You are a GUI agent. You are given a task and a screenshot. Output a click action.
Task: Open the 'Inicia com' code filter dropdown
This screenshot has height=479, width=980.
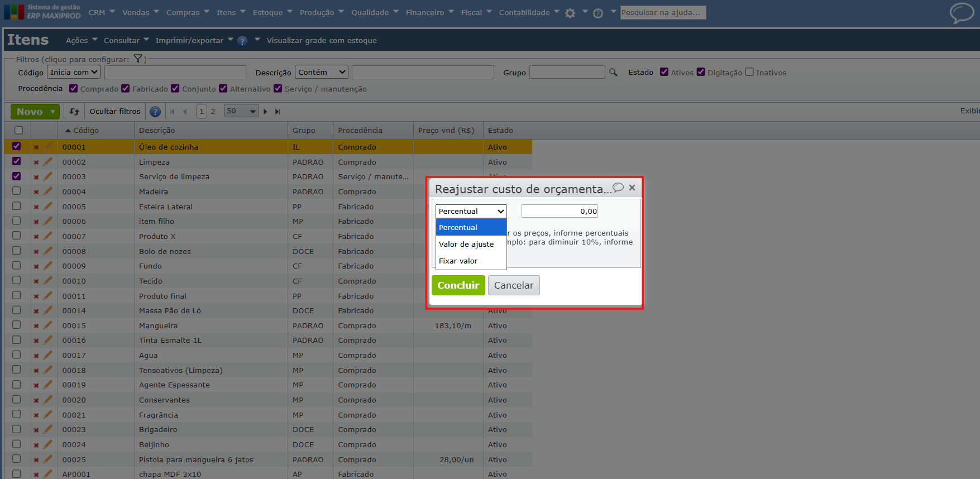(x=74, y=72)
